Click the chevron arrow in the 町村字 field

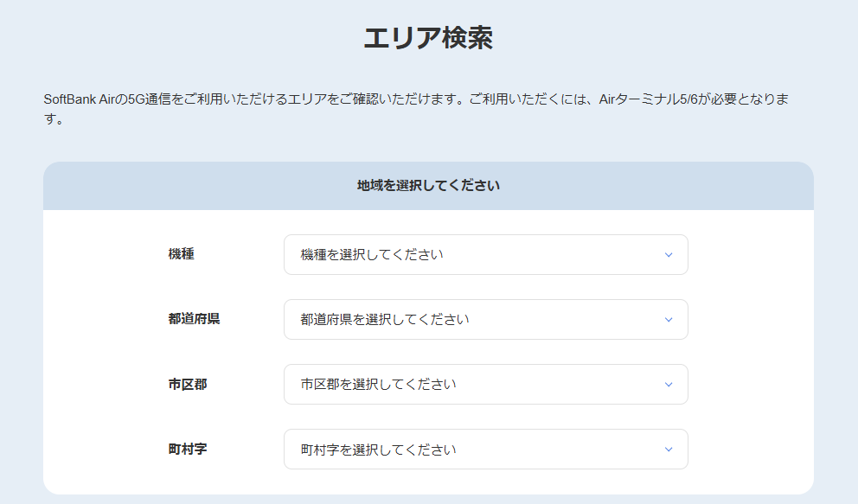tap(668, 450)
